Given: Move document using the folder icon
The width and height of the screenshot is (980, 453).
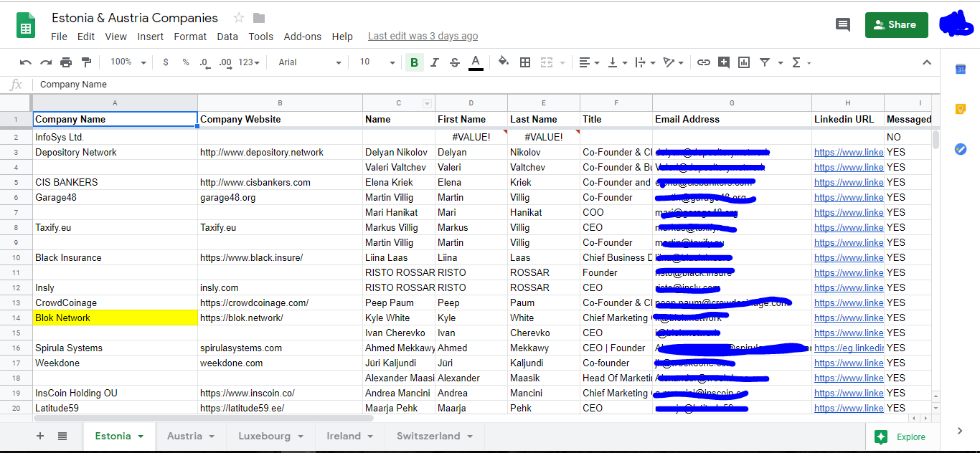Looking at the screenshot, I should tap(259, 18).
